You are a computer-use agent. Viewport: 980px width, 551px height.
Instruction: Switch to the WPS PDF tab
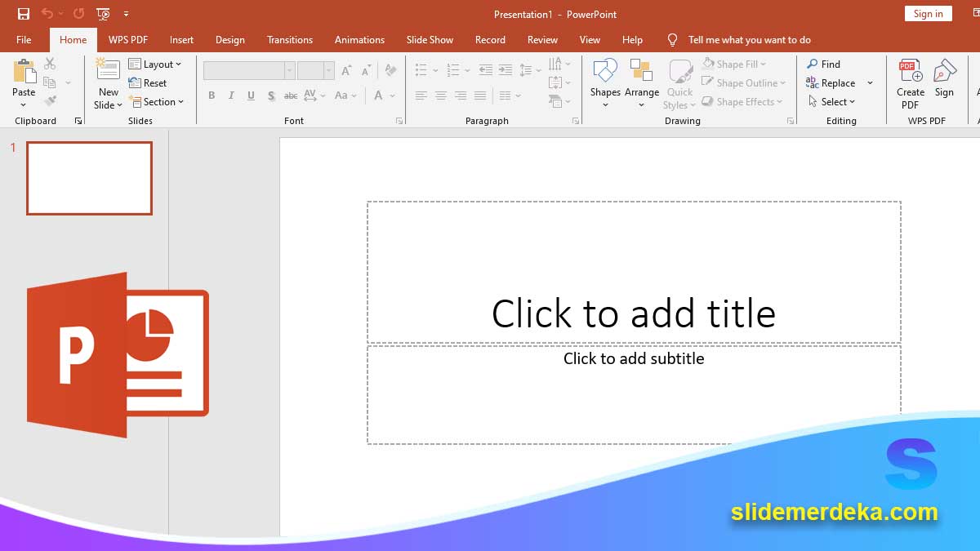click(x=128, y=40)
